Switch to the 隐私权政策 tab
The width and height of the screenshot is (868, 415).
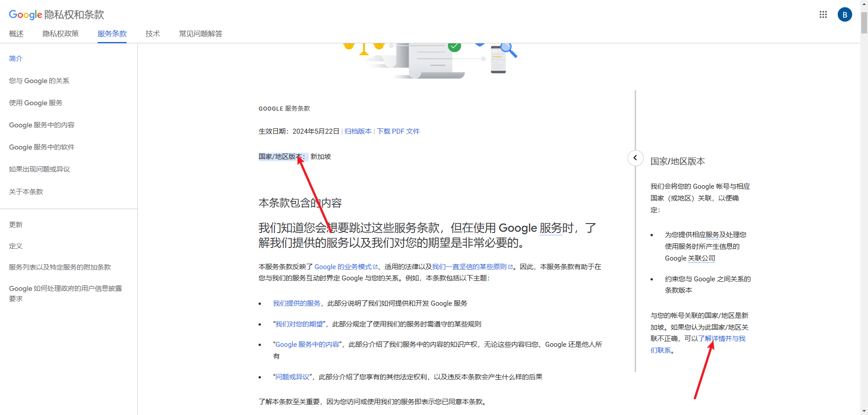pyautogui.click(x=61, y=34)
